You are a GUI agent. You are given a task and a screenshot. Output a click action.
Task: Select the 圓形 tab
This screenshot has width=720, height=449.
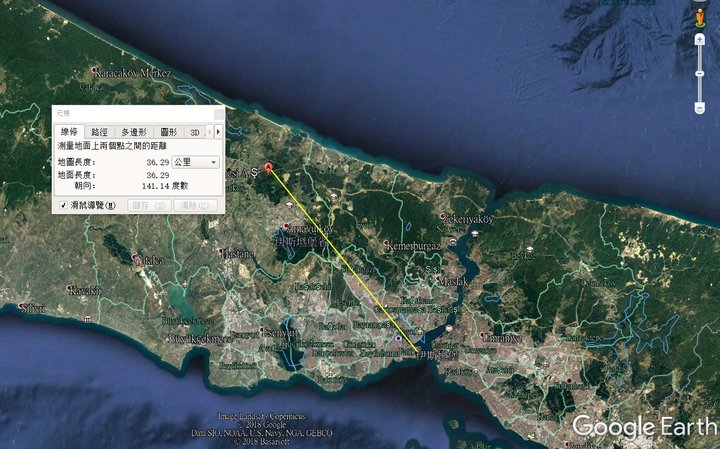(x=168, y=131)
